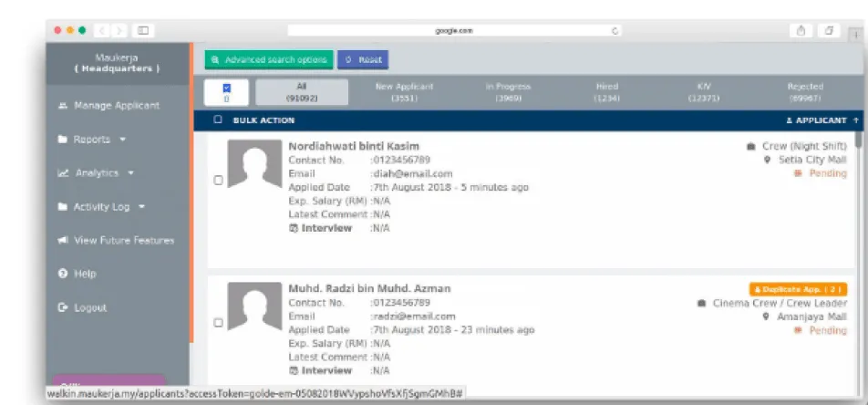Click location pin beside Amanjaya Mall
The width and height of the screenshot is (868, 405).
pyautogui.click(x=766, y=317)
